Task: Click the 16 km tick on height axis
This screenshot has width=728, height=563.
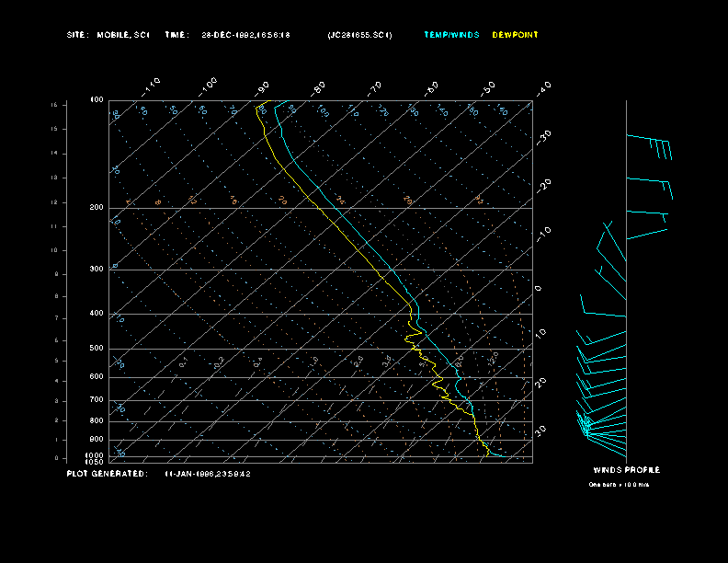Action: [55, 105]
